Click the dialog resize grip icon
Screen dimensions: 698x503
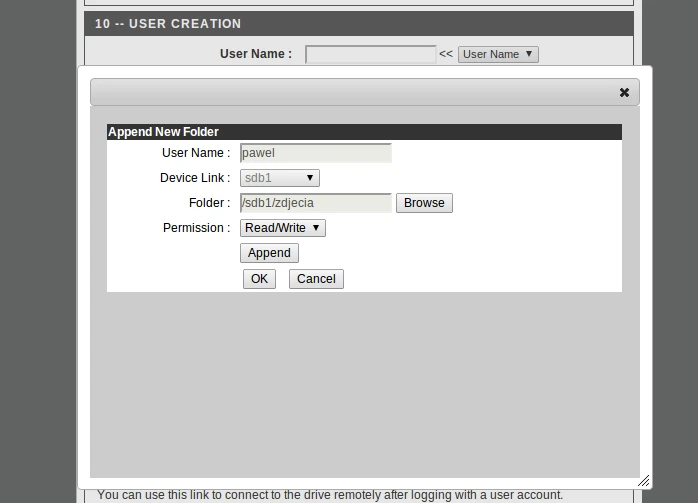pos(644,481)
